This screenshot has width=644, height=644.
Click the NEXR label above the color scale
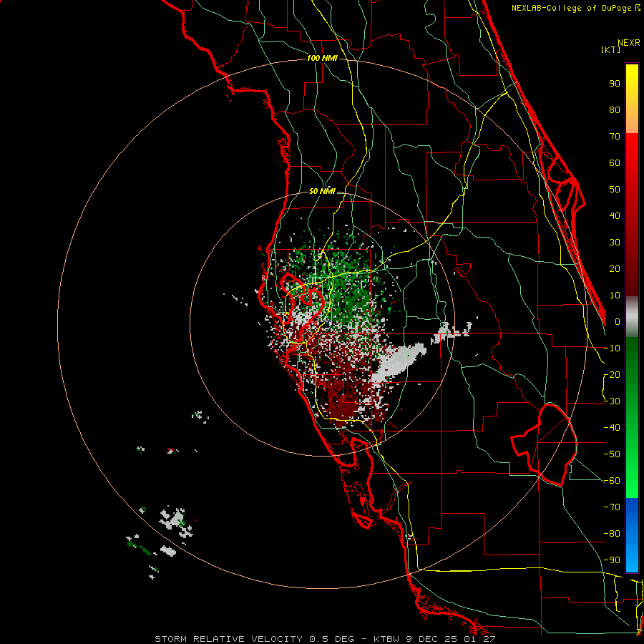click(629, 43)
